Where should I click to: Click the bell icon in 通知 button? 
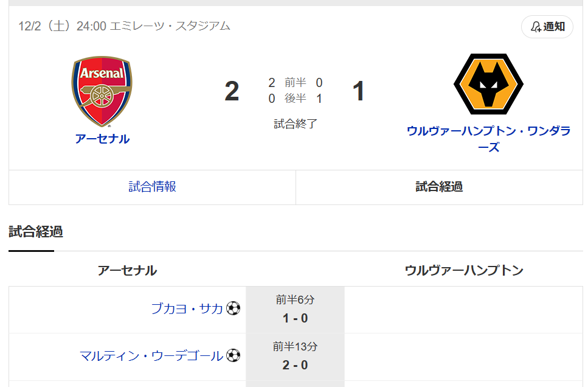[x=536, y=27]
